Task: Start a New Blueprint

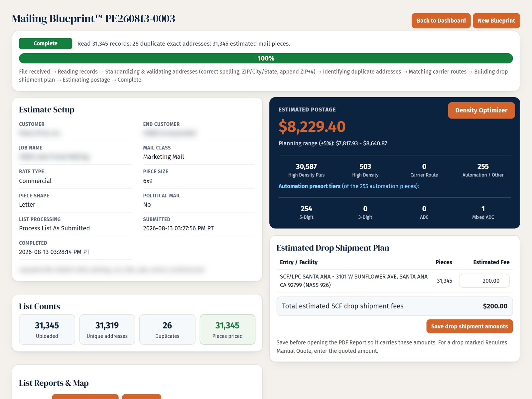Action: point(496,21)
